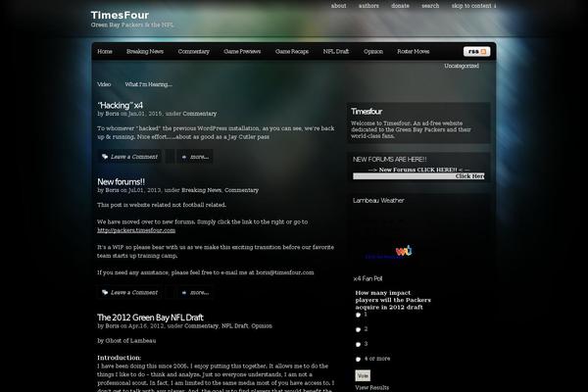588x392 pixels.
Task: Click the authors link at top
Action: (x=368, y=6)
